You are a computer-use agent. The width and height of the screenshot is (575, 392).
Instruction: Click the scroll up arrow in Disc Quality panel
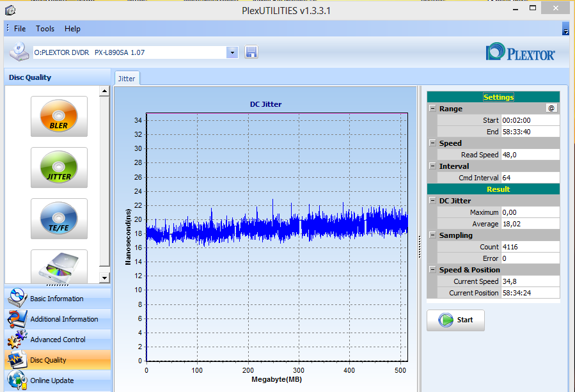(104, 91)
